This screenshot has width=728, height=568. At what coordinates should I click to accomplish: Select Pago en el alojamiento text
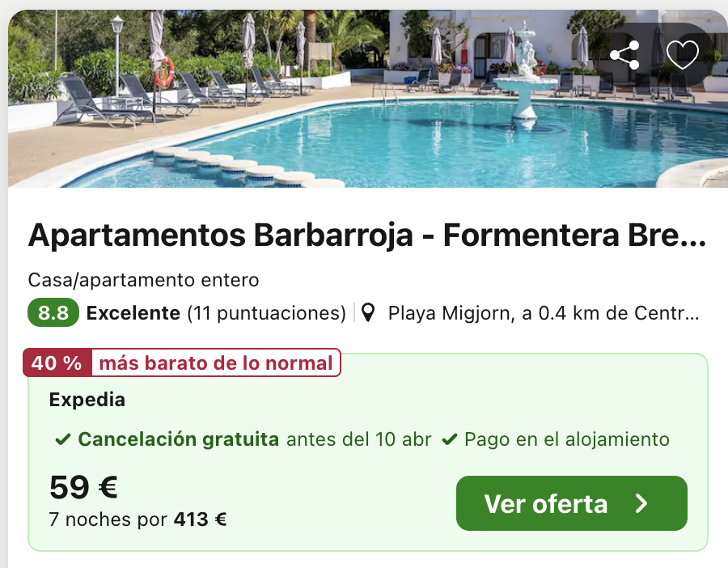click(567, 439)
